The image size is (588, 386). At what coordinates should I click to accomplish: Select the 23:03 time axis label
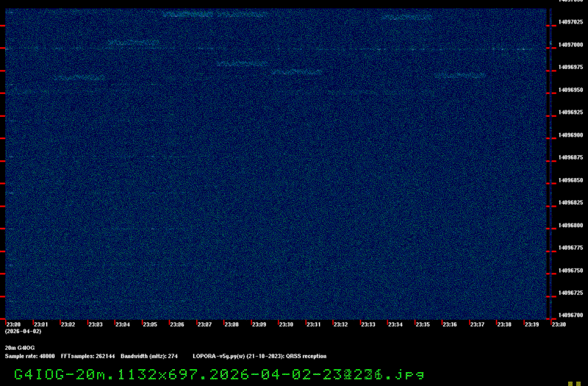pyautogui.click(x=96, y=324)
